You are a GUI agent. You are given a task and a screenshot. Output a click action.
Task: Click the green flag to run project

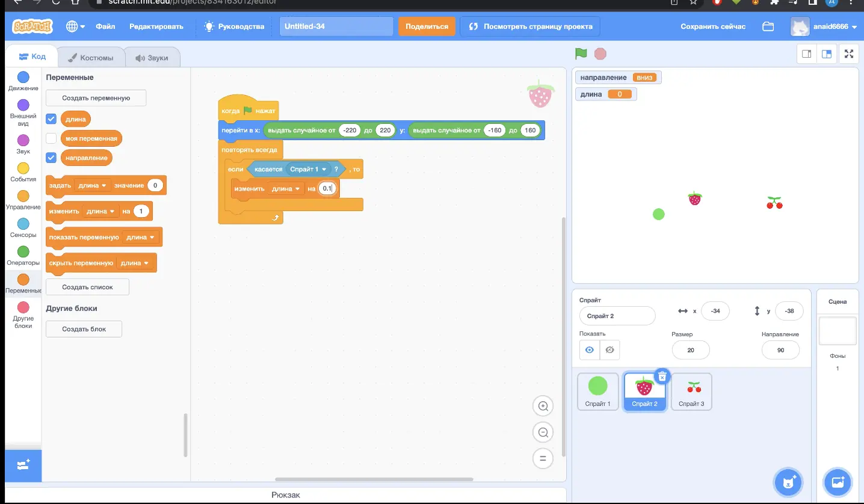[581, 54]
